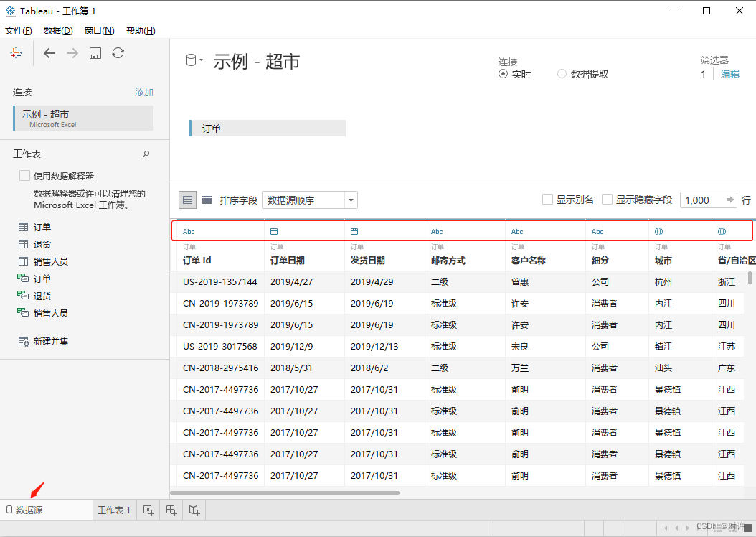Click the 订单日期 column header
The width and height of the screenshot is (756, 537).
288,261
